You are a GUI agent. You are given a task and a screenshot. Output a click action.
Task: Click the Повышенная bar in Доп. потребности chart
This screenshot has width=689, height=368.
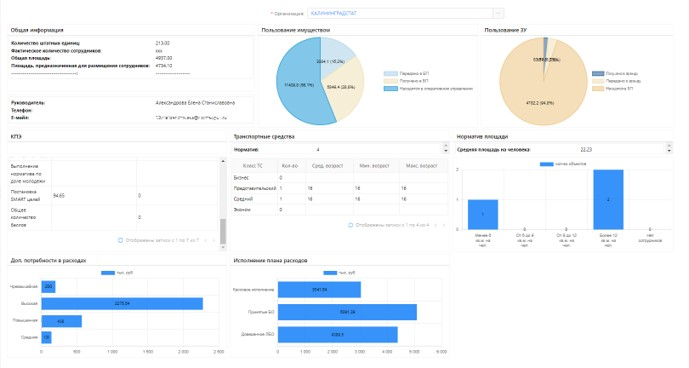(62, 321)
